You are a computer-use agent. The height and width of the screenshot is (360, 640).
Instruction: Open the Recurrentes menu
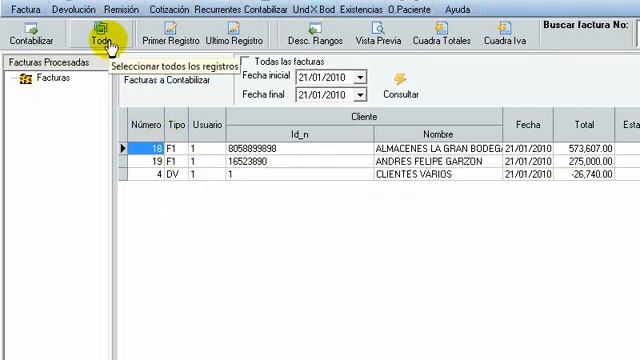pos(218,9)
